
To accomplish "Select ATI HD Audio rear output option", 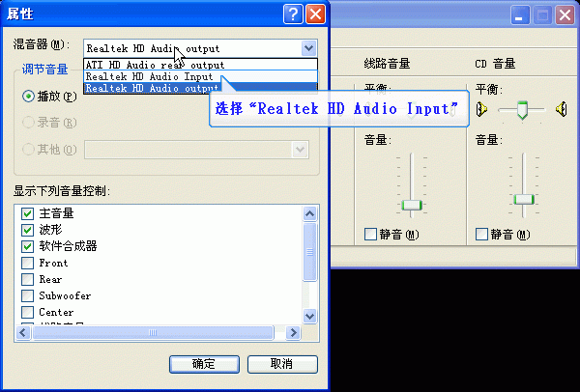I will click(x=200, y=65).
